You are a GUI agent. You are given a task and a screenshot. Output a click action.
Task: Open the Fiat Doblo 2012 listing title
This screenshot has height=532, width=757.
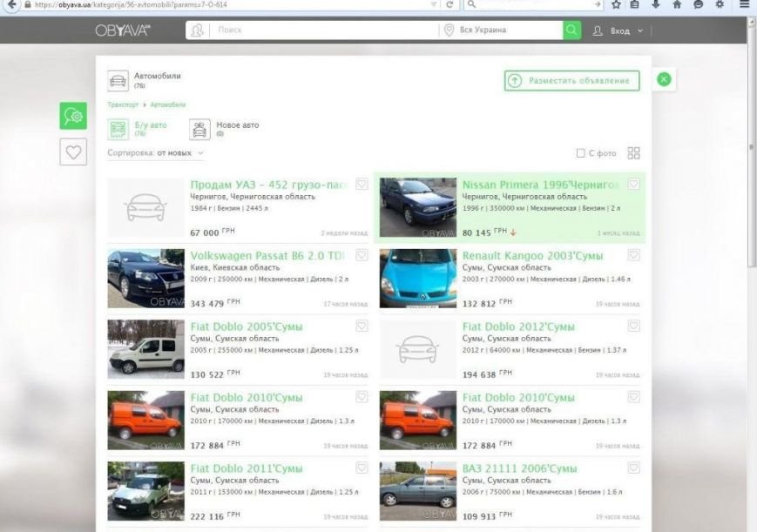(518, 327)
